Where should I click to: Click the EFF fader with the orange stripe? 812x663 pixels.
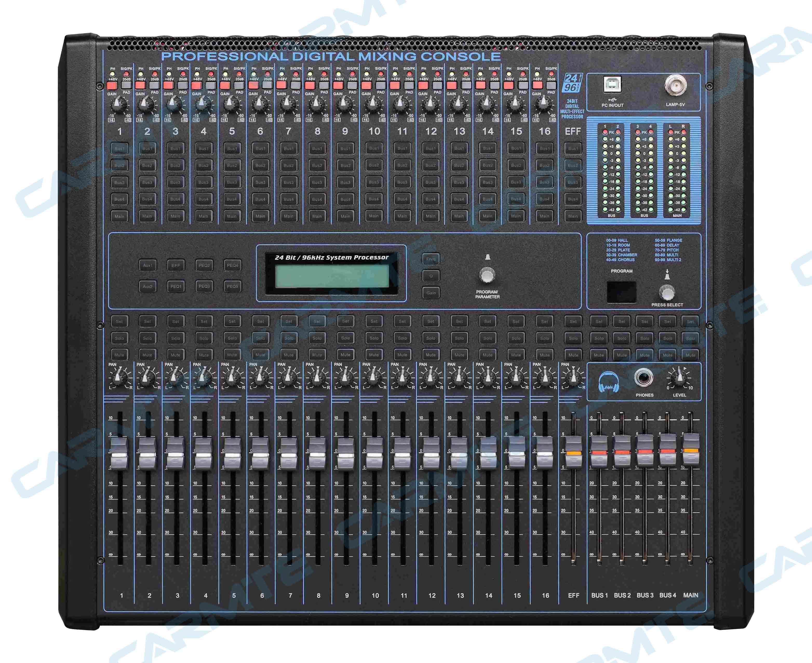click(x=573, y=452)
